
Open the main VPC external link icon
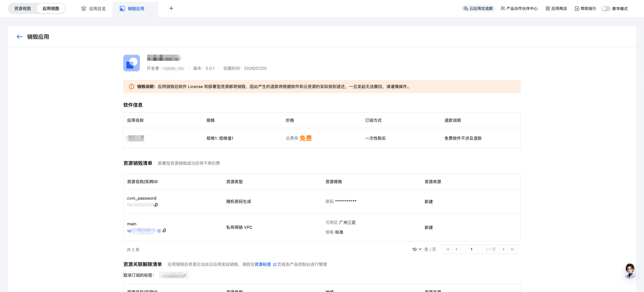point(159,231)
